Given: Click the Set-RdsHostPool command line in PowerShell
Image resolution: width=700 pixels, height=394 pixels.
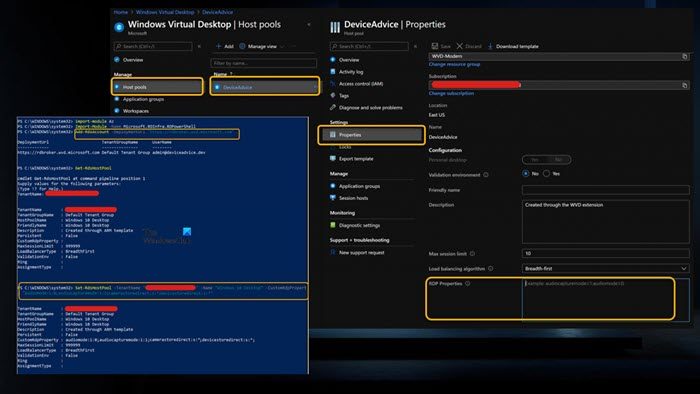Looking at the screenshot, I should point(163,291).
